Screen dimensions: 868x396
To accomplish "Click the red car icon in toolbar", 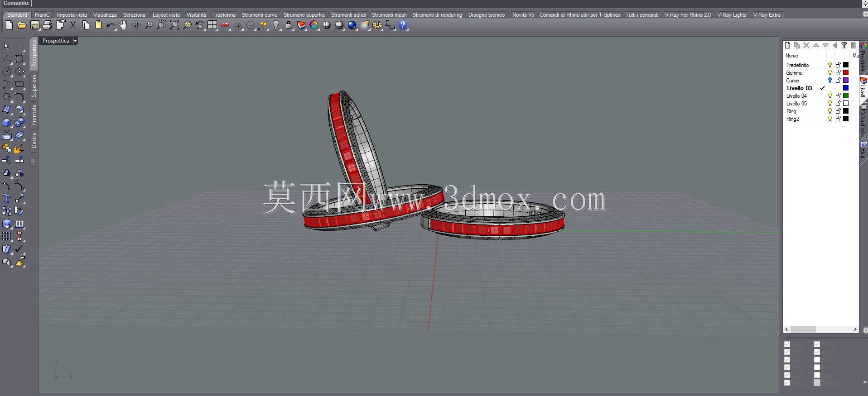I will pyautogui.click(x=225, y=25).
